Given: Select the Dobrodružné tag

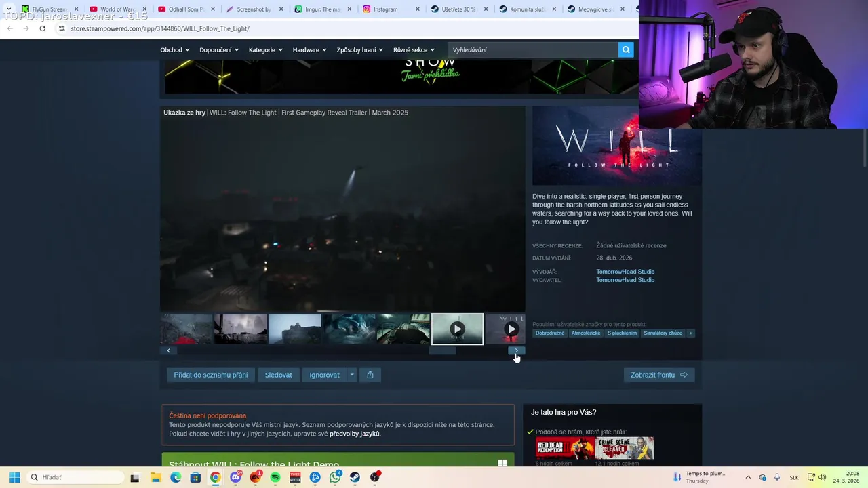Looking at the screenshot, I should pyautogui.click(x=550, y=333).
